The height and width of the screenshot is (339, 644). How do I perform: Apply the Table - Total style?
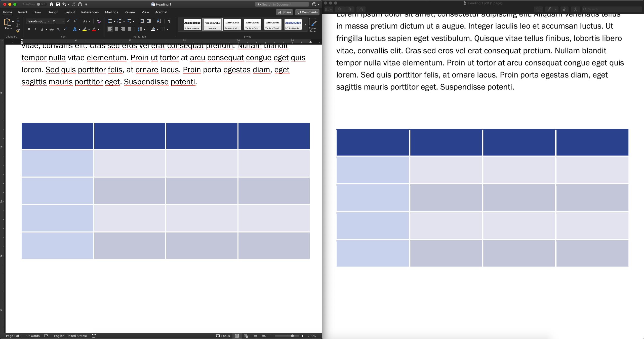coord(273,24)
